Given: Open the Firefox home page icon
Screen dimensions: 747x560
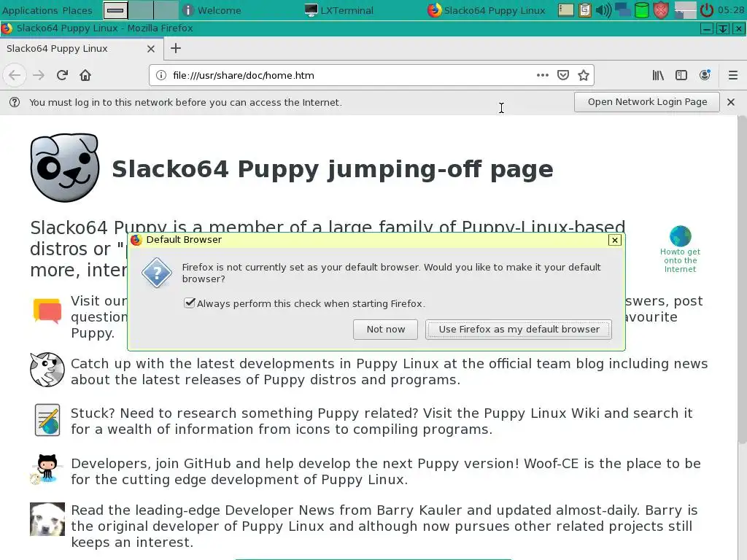Looking at the screenshot, I should [85, 75].
